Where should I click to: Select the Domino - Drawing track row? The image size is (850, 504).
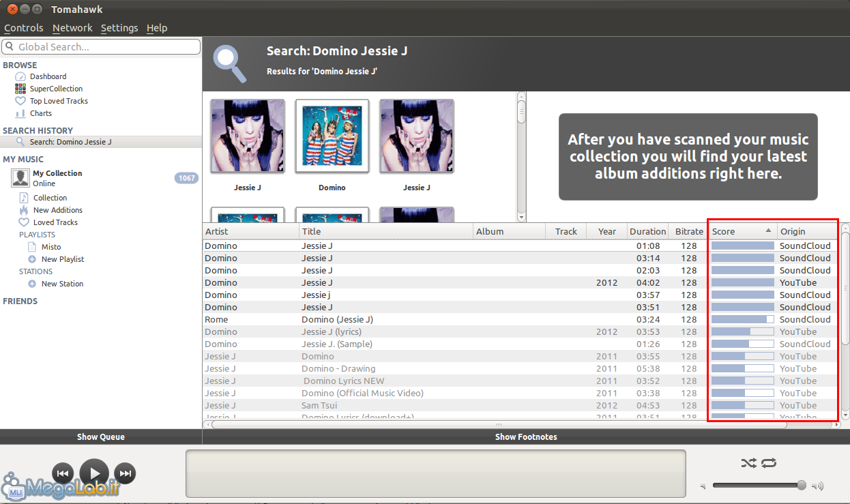521,368
